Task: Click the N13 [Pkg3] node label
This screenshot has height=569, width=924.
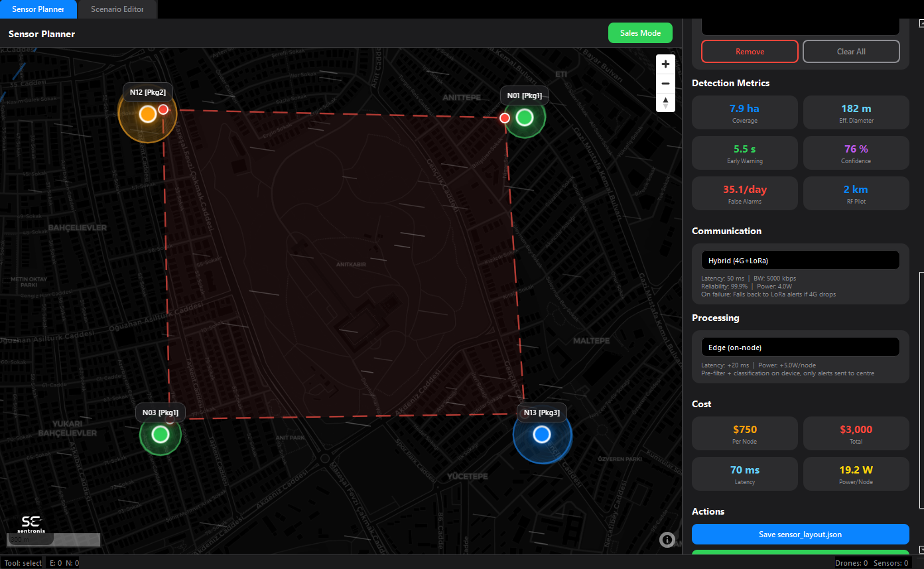Action: (542, 412)
